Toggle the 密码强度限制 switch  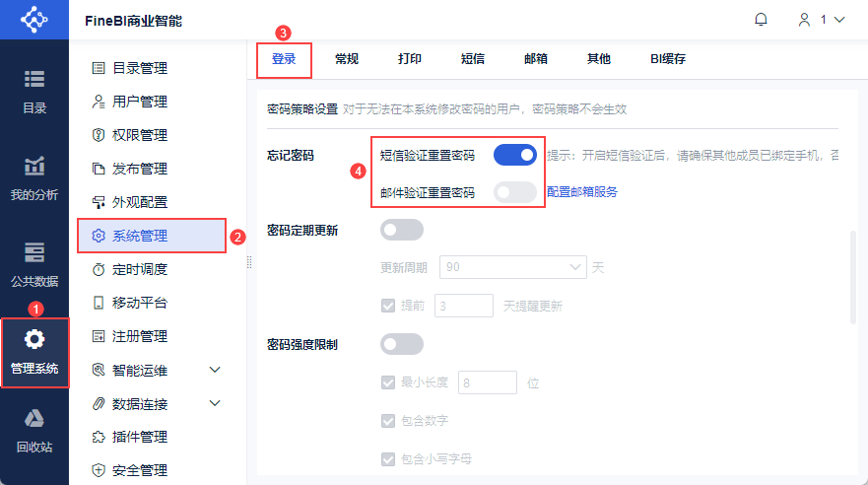(402, 344)
